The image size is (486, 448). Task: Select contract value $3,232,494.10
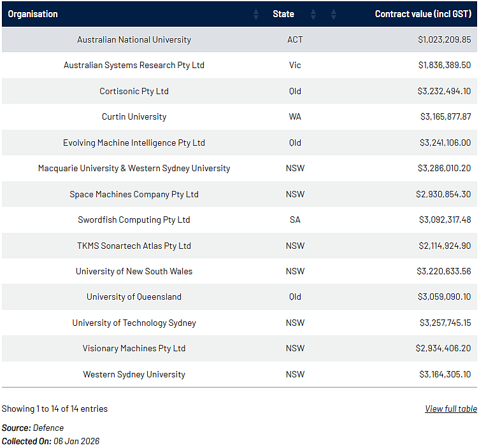pyautogui.click(x=444, y=91)
